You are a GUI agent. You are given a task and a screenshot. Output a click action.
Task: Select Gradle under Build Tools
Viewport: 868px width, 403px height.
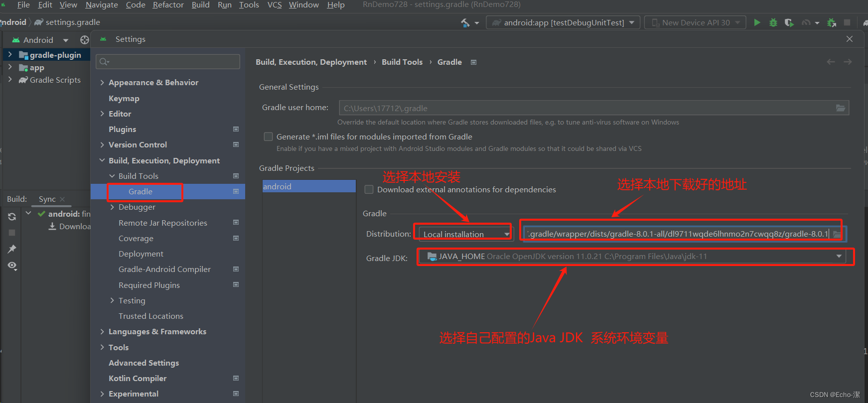tap(141, 192)
